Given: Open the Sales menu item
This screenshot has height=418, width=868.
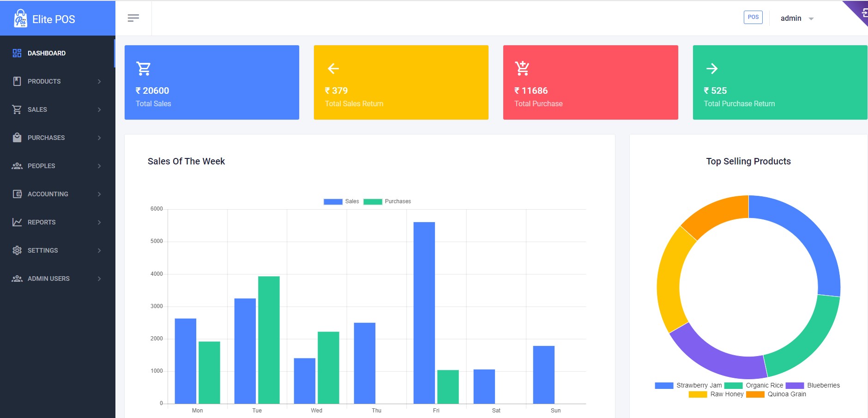Looking at the screenshot, I should (x=57, y=109).
